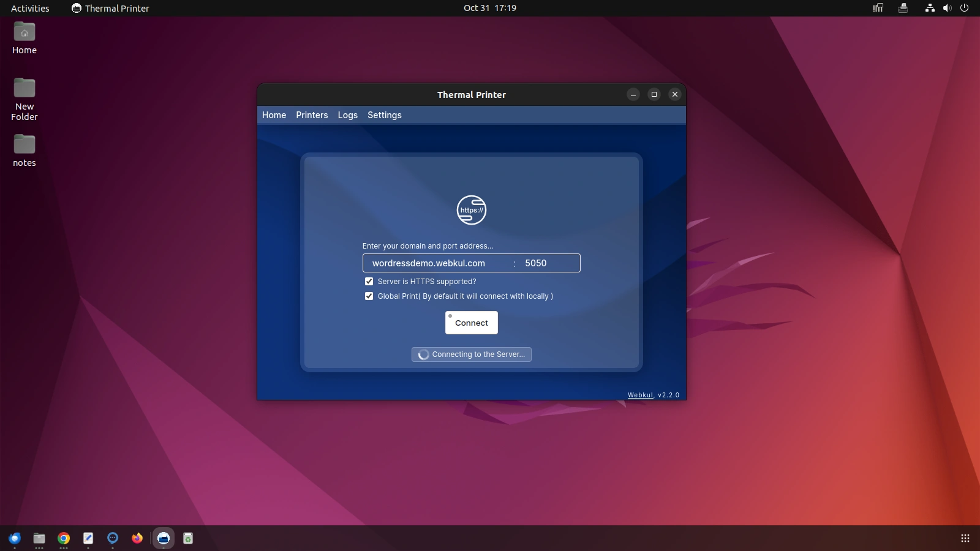Open the notes folder on desktop

click(x=24, y=150)
